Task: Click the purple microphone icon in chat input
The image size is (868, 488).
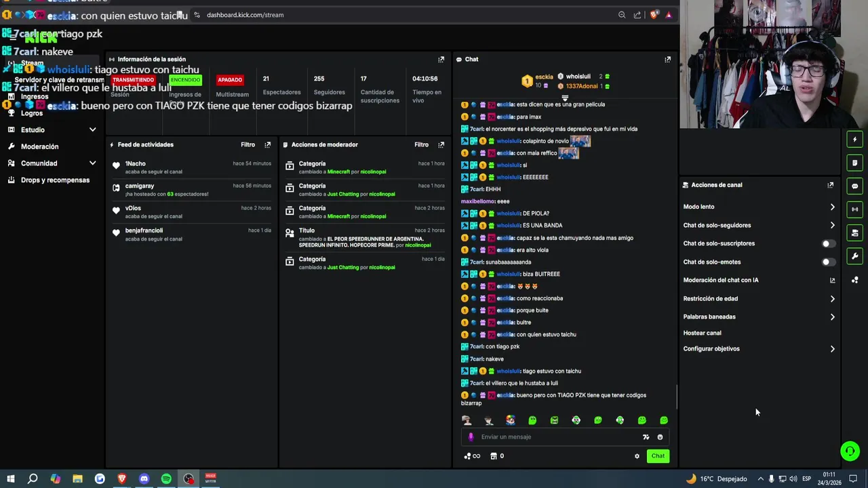Action: click(471, 437)
